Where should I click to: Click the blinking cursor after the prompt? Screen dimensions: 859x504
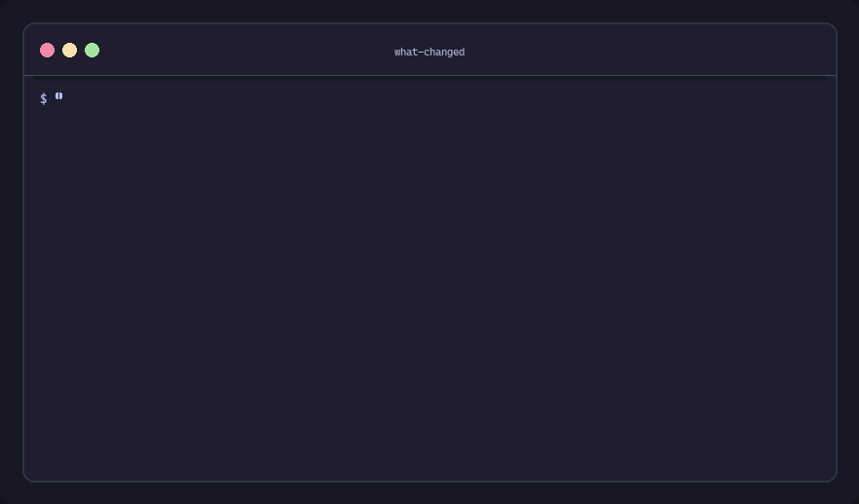click(x=58, y=96)
